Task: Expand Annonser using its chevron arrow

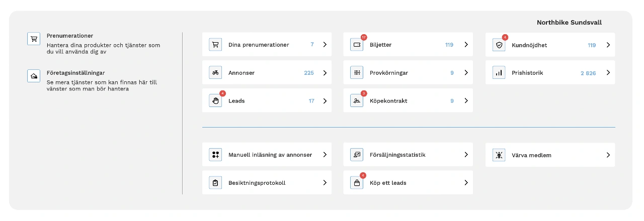Action: [325, 73]
